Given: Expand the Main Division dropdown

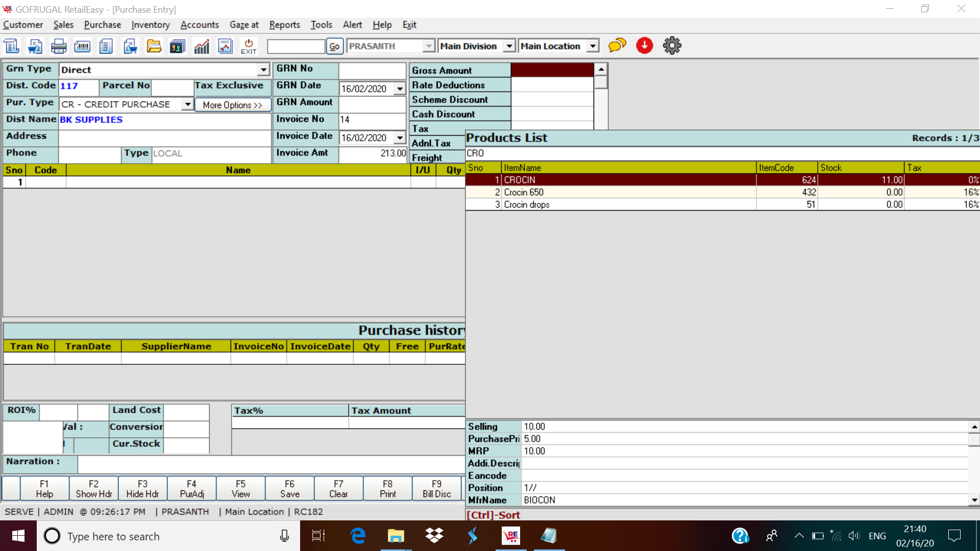Looking at the screenshot, I should click(509, 46).
